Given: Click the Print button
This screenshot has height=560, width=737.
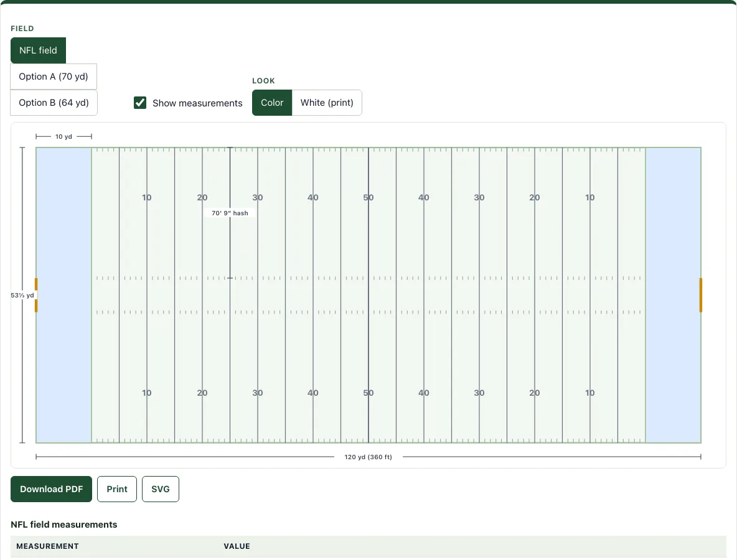Looking at the screenshot, I should coord(117,489).
